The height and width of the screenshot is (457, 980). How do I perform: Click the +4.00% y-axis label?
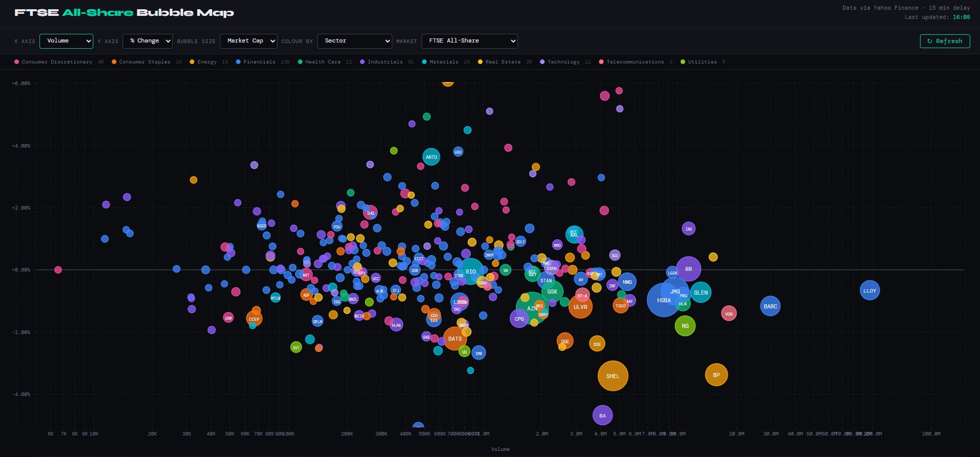click(x=21, y=146)
